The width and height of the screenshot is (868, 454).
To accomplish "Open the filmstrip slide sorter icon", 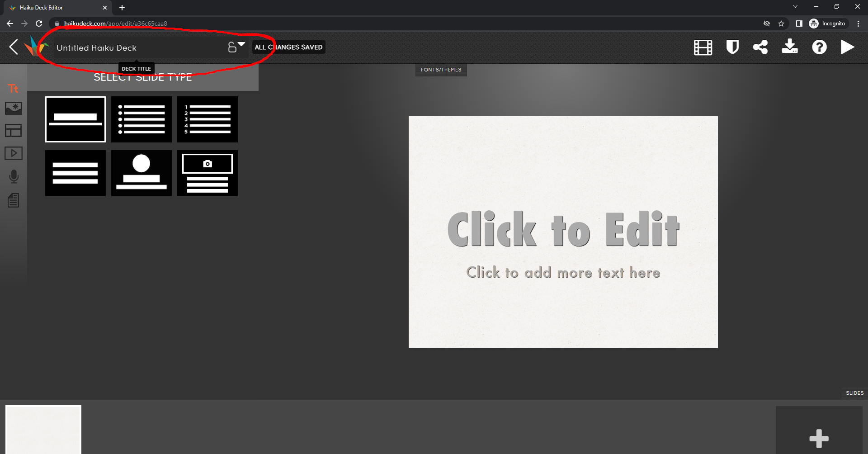I will 703,47.
